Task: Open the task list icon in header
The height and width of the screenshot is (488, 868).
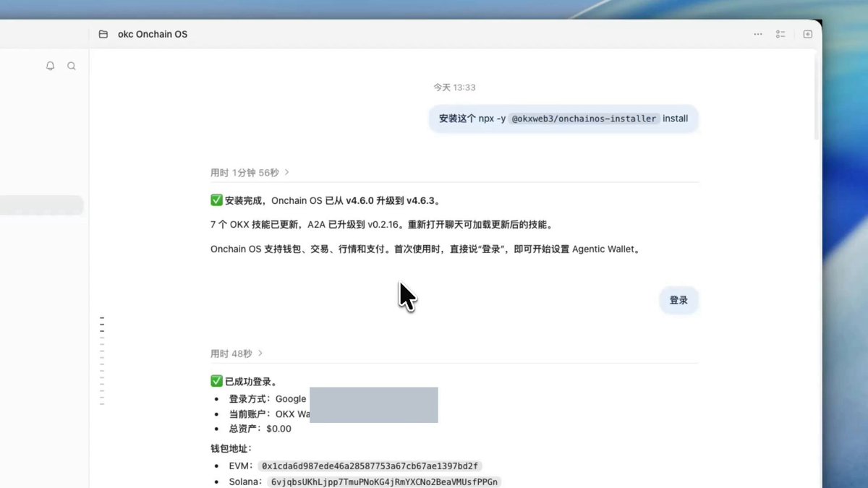Action: 781,34
